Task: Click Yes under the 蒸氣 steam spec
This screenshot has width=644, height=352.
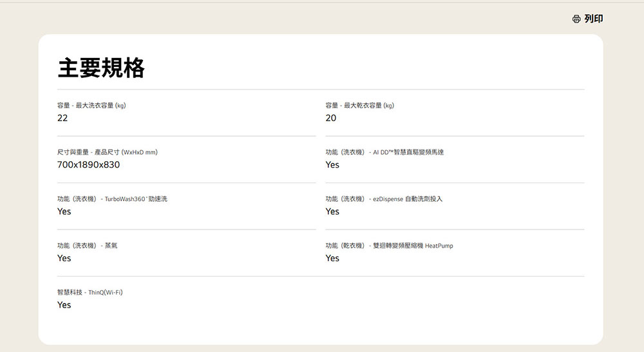Action: click(x=64, y=258)
